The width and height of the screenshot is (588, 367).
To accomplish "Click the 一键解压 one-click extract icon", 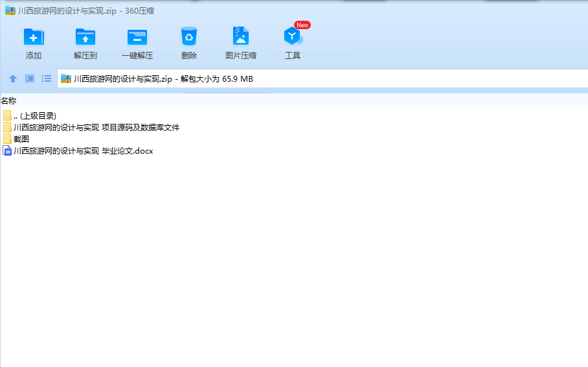I will [137, 37].
